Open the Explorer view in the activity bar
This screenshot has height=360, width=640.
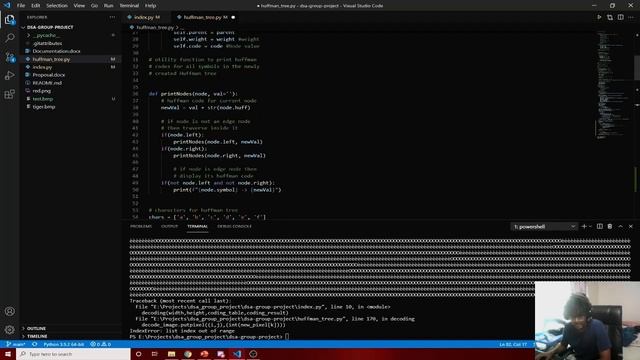(9, 20)
